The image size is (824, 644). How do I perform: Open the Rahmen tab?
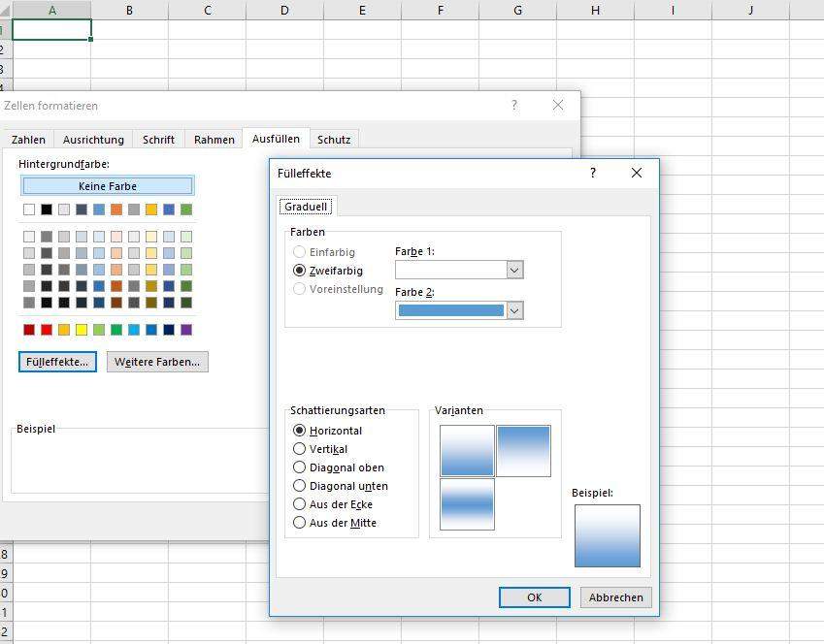(x=213, y=139)
